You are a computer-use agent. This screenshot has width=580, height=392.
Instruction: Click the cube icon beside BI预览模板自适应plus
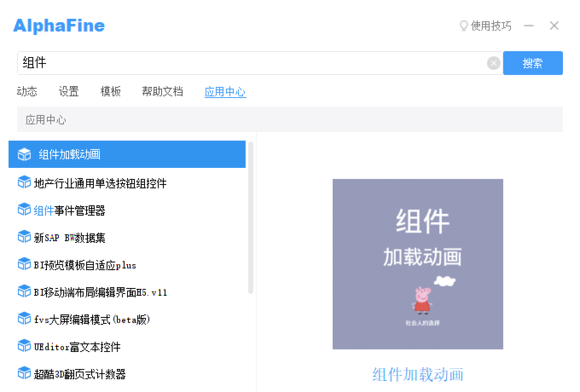(24, 264)
